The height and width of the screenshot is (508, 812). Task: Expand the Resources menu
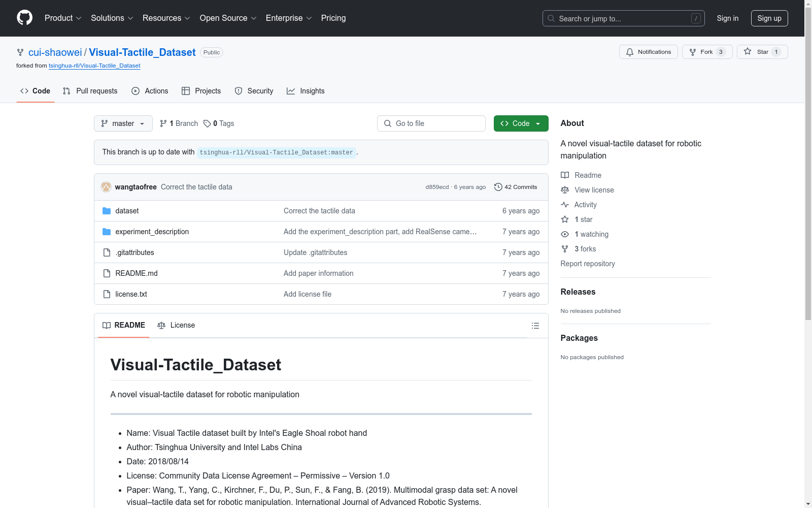166,18
